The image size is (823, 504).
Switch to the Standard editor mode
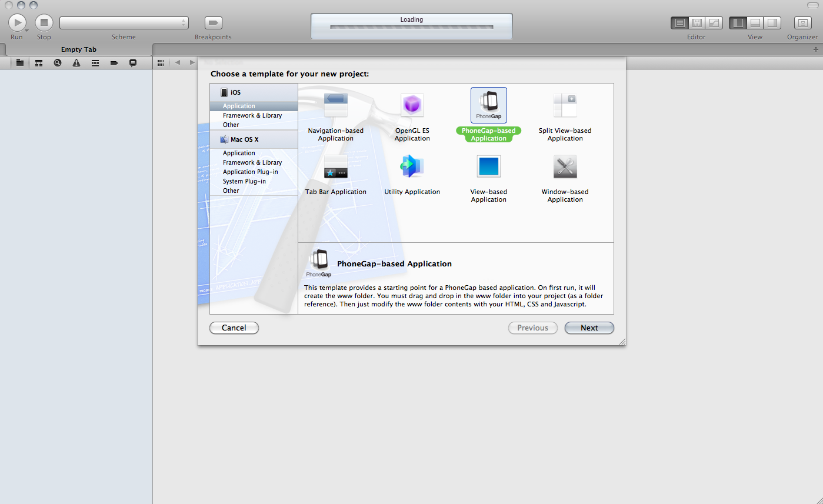tap(680, 23)
